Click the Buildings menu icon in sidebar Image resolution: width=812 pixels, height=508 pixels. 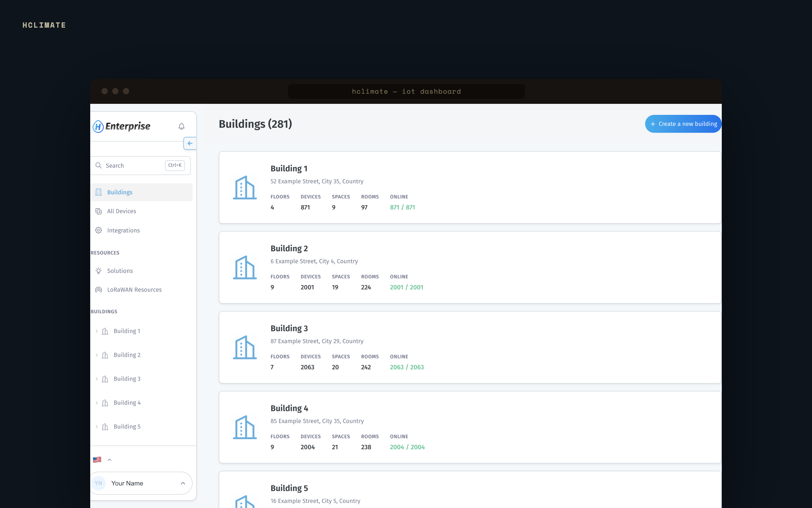click(x=98, y=192)
